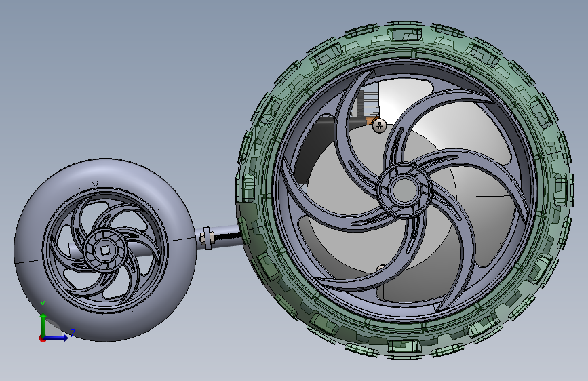Click the large wheel's center hub
This screenshot has height=381, width=588.
(x=404, y=189)
